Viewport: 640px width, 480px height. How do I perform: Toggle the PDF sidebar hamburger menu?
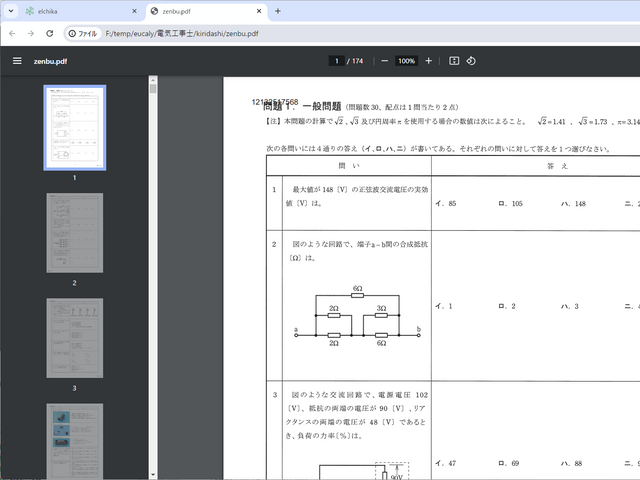[17, 61]
